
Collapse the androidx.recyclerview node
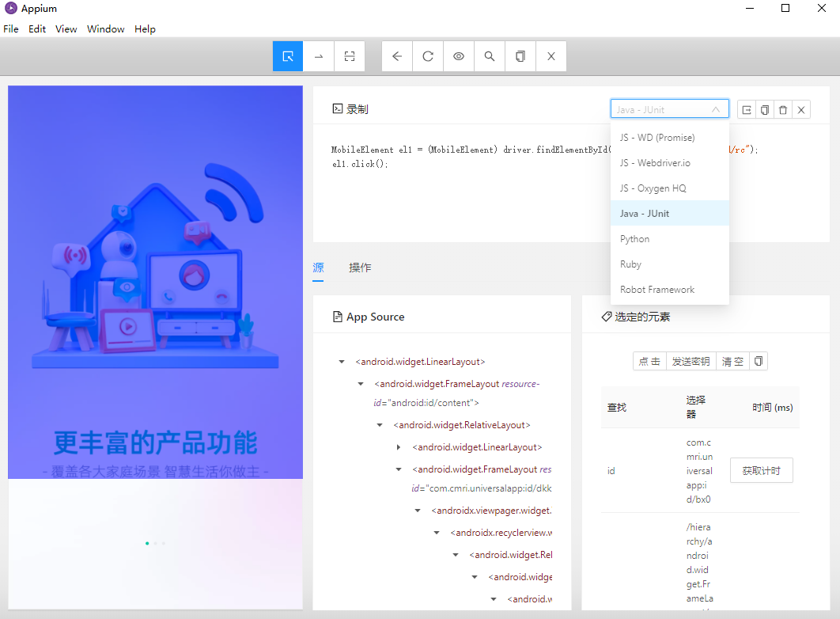[437, 533]
